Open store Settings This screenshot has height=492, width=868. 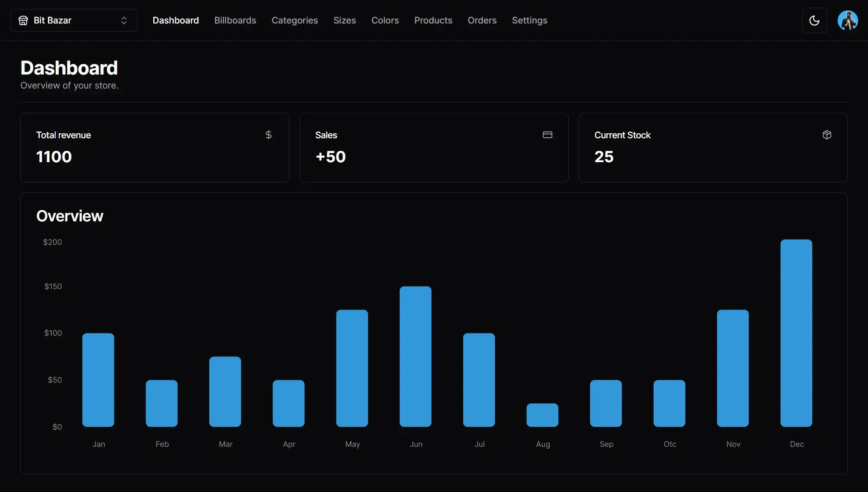(x=529, y=20)
